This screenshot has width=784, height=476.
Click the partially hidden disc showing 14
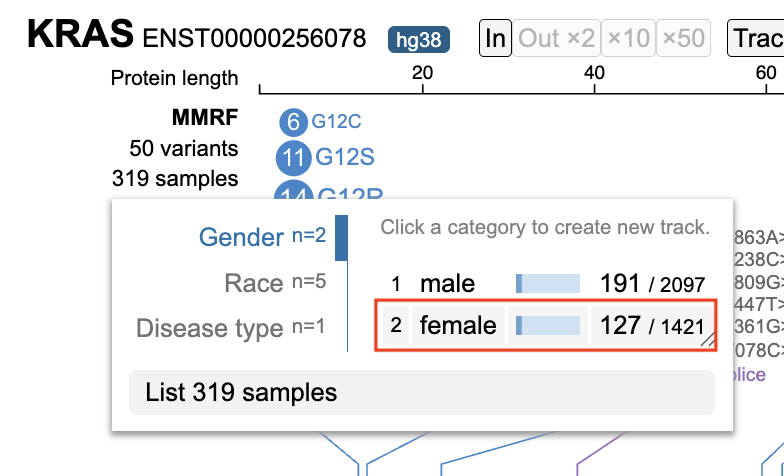pyautogui.click(x=294, y=192)
